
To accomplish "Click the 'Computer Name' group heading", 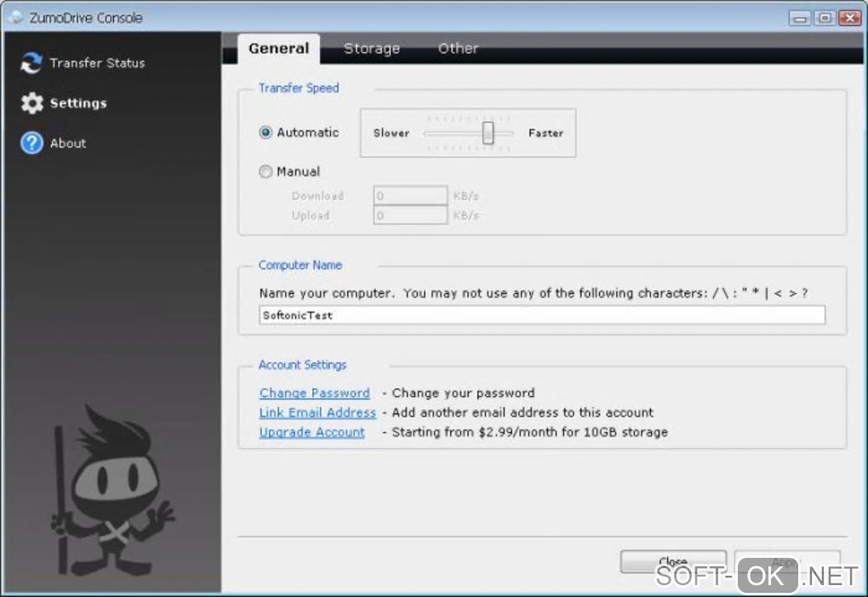I will click(x=300, y=265).
